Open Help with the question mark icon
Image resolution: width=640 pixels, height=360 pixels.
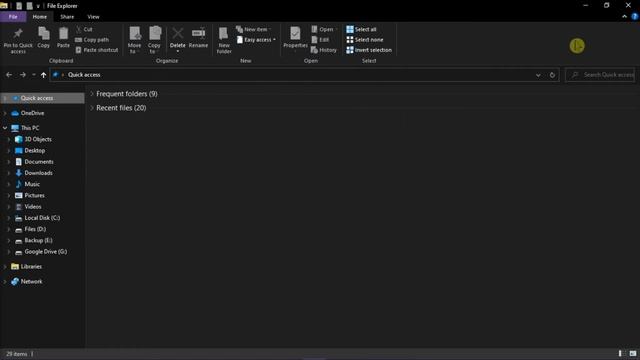point(635,17)
